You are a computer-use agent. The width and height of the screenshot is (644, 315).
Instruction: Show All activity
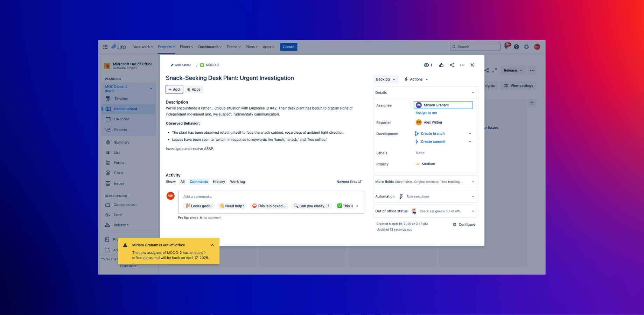(x=182, y=182)
